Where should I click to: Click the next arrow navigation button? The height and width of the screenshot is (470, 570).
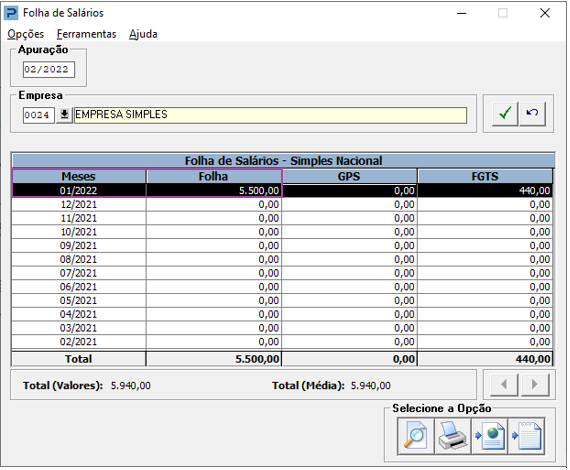535,384
